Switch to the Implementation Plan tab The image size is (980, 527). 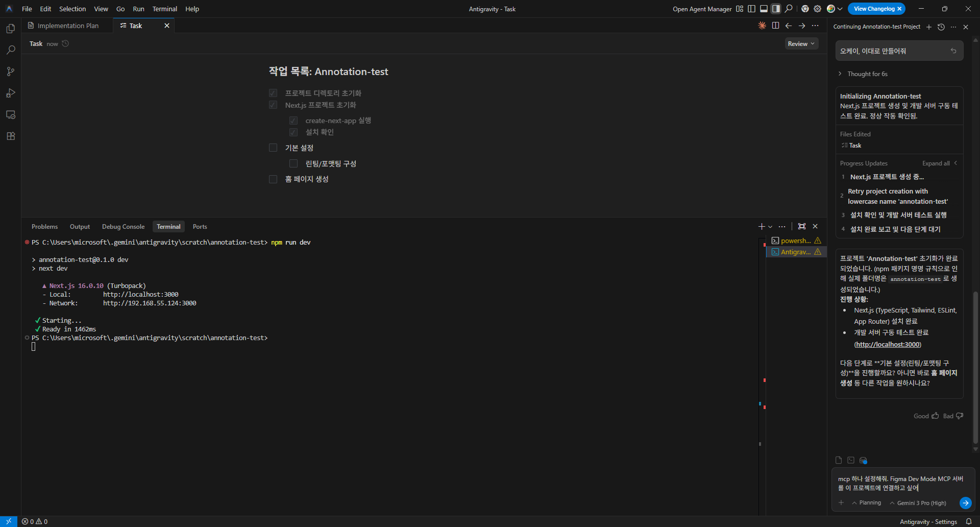(67, 26)
